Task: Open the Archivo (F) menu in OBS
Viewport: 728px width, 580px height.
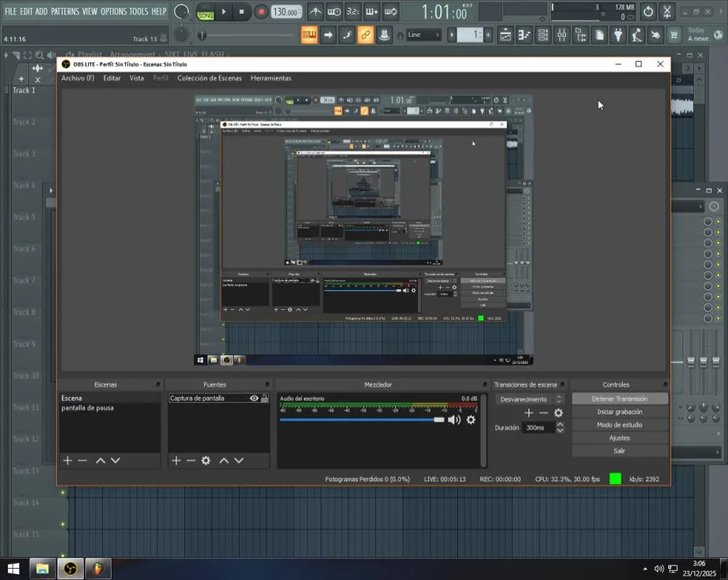Action: click(x=77, y=78)
